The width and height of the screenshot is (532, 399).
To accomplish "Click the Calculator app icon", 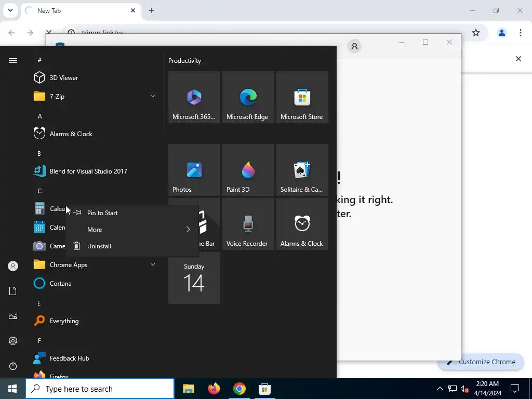I will tap(39, 208).
